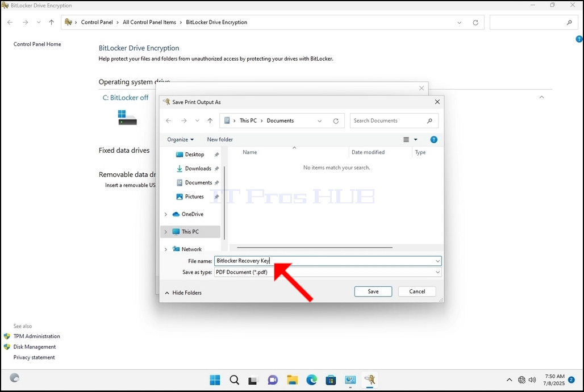Open Privacy statement link
Image resolution: width=584 pixels, height=392 pixels.
tap(34, 357)
